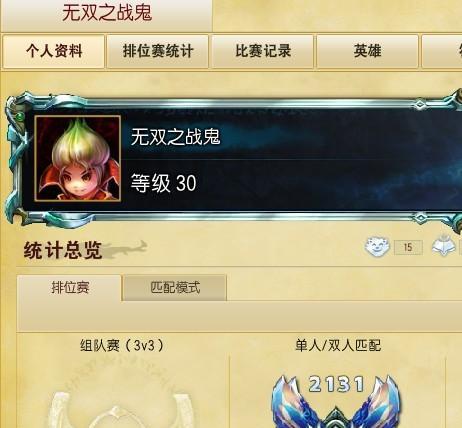
Task: Click the summoner name inside banner
Action: point(175,137)
